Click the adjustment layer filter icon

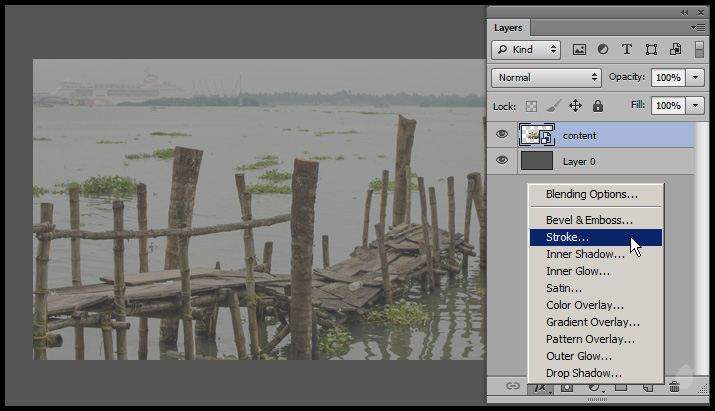(603, 49)
